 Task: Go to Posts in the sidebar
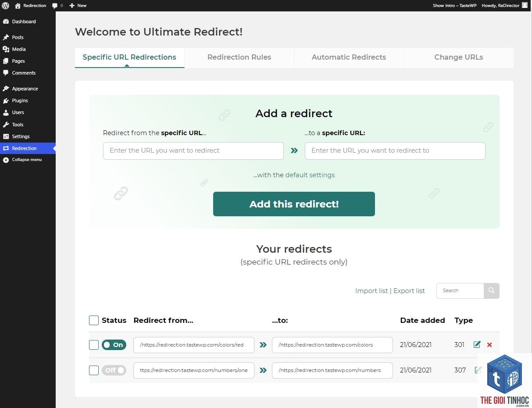click(28, 37)
